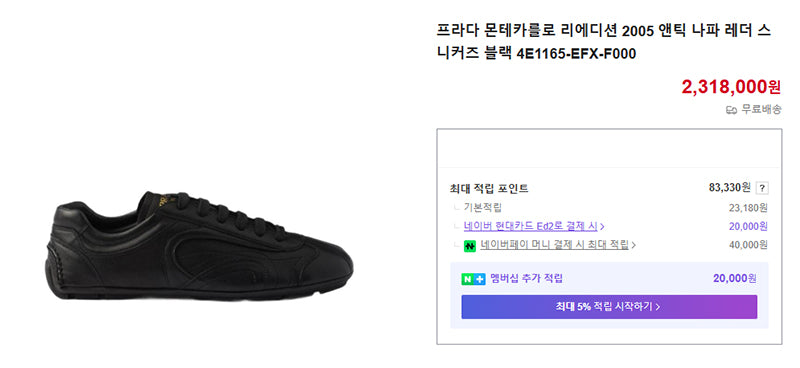Click the black Prada sneaker product image
Viewport: 800px width, 368px height.
[x=199, y=246]
